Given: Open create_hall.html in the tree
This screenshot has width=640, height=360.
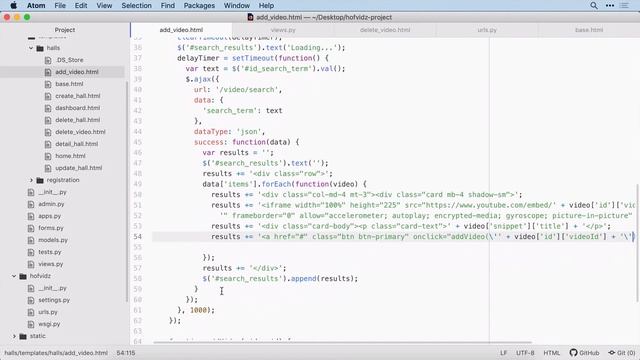Looking at the screenshot, I should click(78, 96).
